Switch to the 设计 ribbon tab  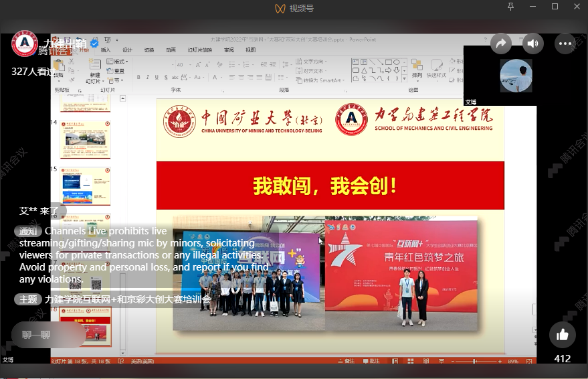click(x=127, y=50)
